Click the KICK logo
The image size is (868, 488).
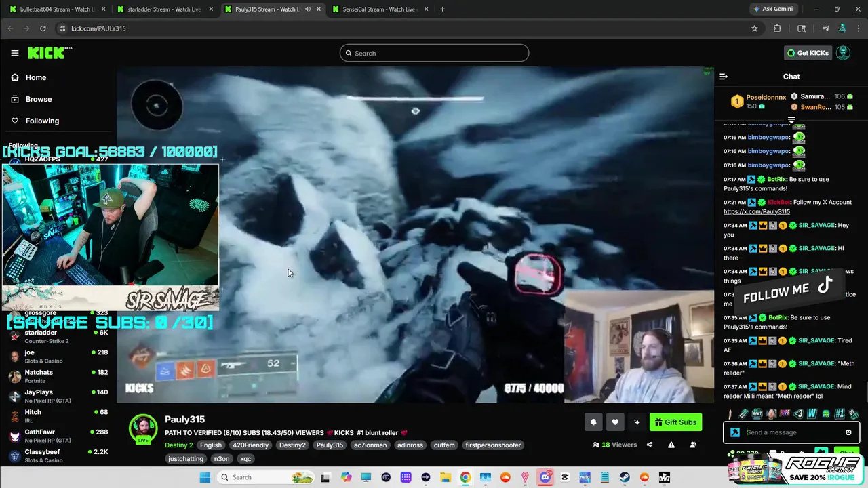coord(50,53)
